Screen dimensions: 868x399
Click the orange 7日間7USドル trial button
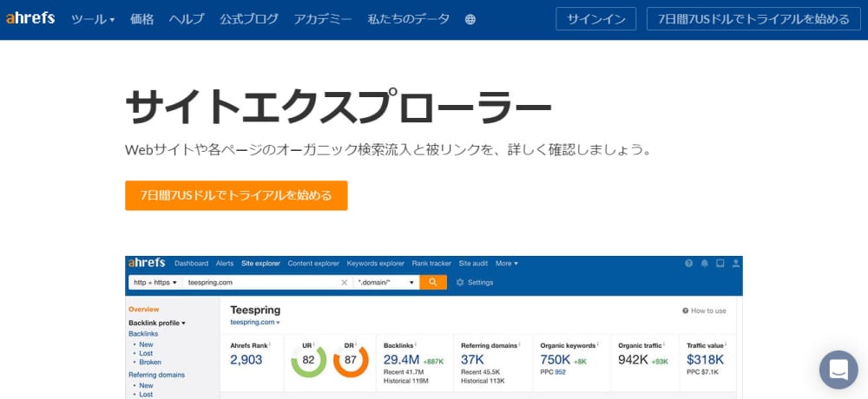(236, 195)
